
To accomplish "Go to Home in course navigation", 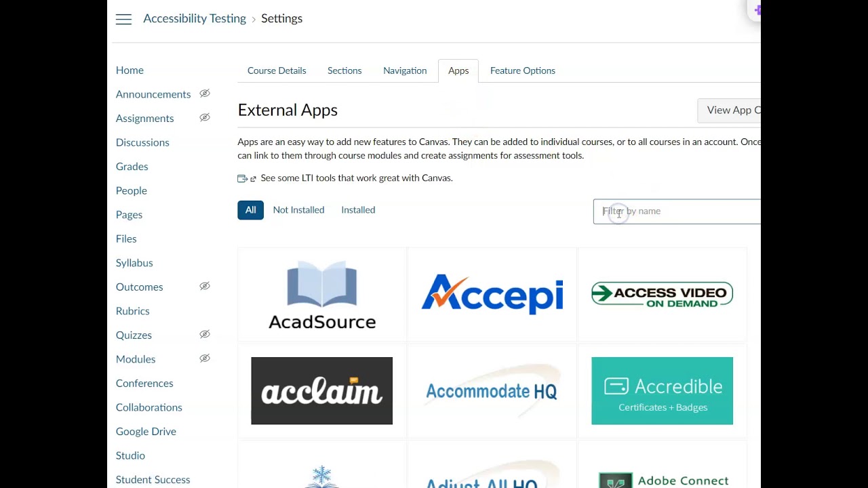I will click(x=130, y=70).
